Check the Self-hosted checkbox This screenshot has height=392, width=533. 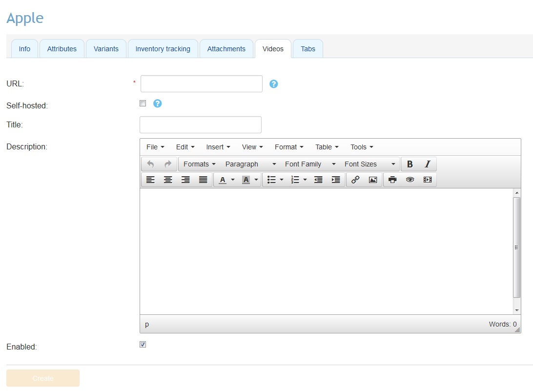point(143,103)
